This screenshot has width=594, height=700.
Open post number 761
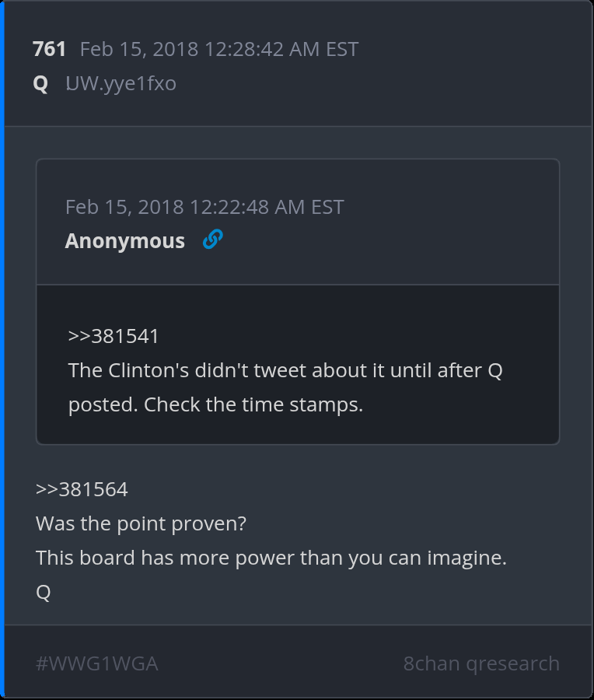pos(49,49)
